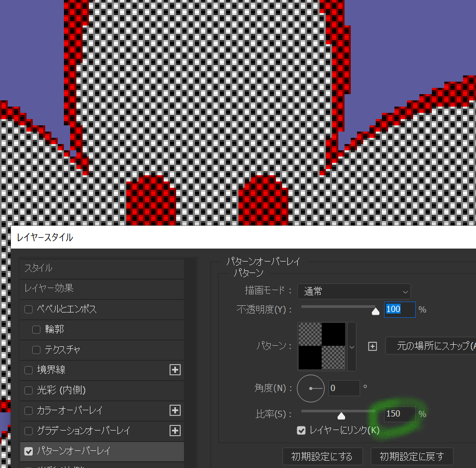Click the 初期設定に戻す button

pos(412,457)
